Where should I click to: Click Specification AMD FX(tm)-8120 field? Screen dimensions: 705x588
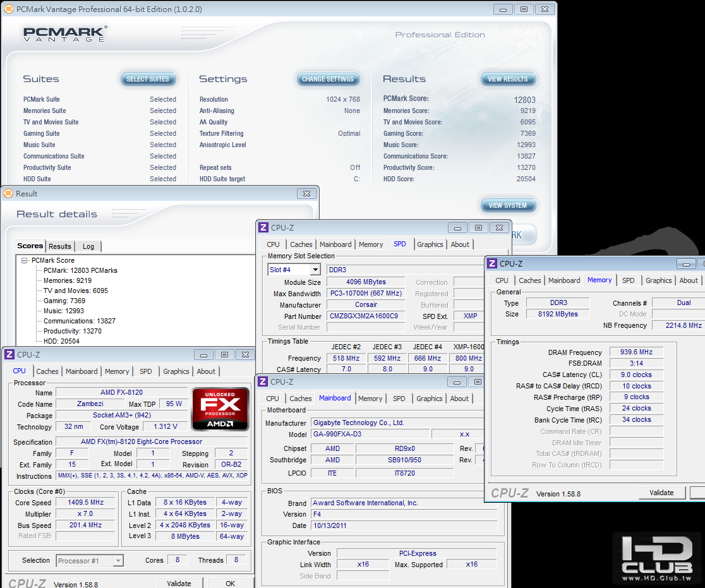coord(153,442)
